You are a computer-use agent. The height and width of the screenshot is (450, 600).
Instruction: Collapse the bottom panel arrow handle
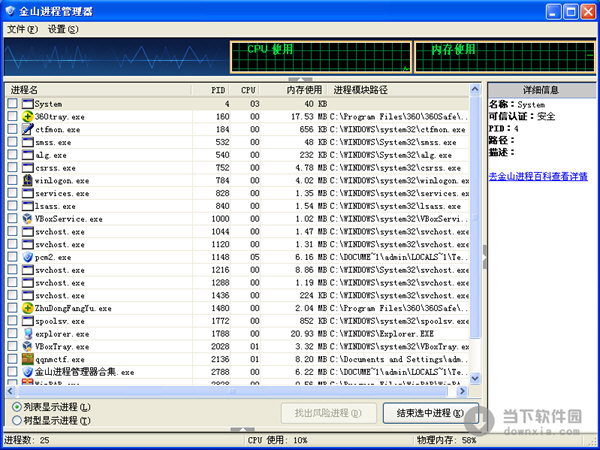pos(243,430)
